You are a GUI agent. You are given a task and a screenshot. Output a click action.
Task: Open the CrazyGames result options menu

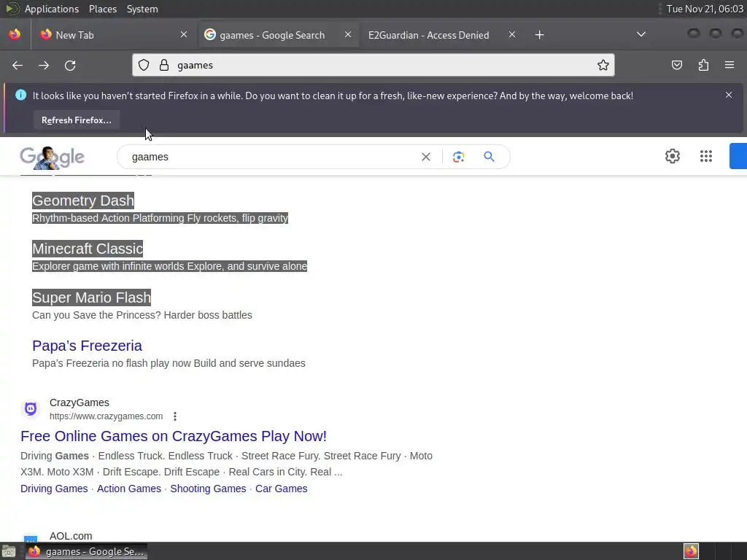coord(175,416)
